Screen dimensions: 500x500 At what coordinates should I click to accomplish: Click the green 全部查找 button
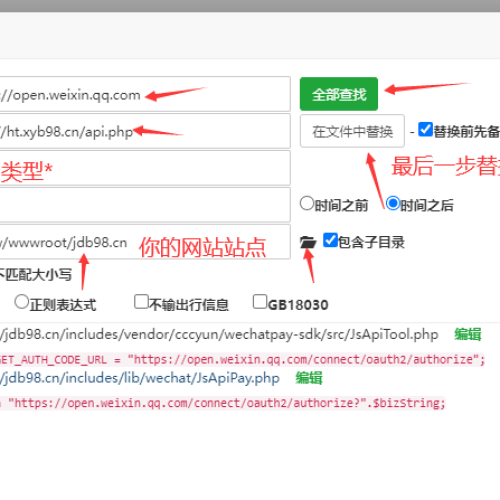coord(339,94)
